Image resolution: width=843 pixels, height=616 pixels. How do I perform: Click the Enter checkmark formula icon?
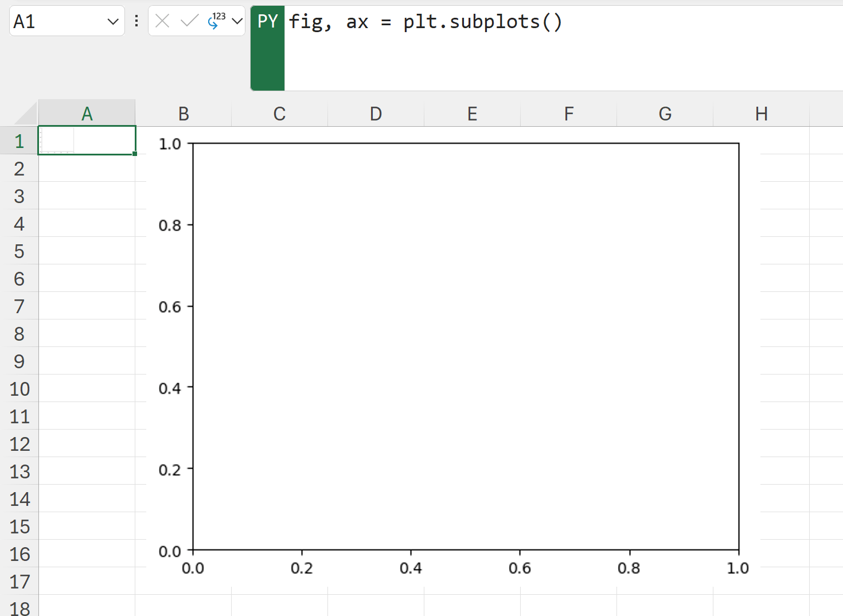click(x=189, y=21)
